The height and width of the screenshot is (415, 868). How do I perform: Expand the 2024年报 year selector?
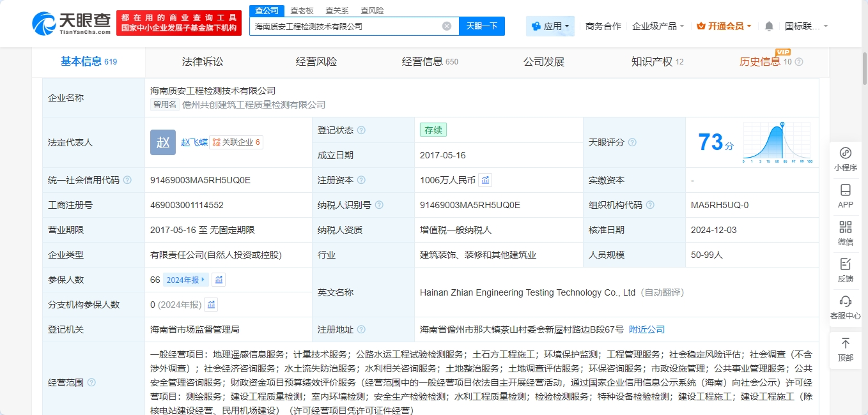(186, 280)
